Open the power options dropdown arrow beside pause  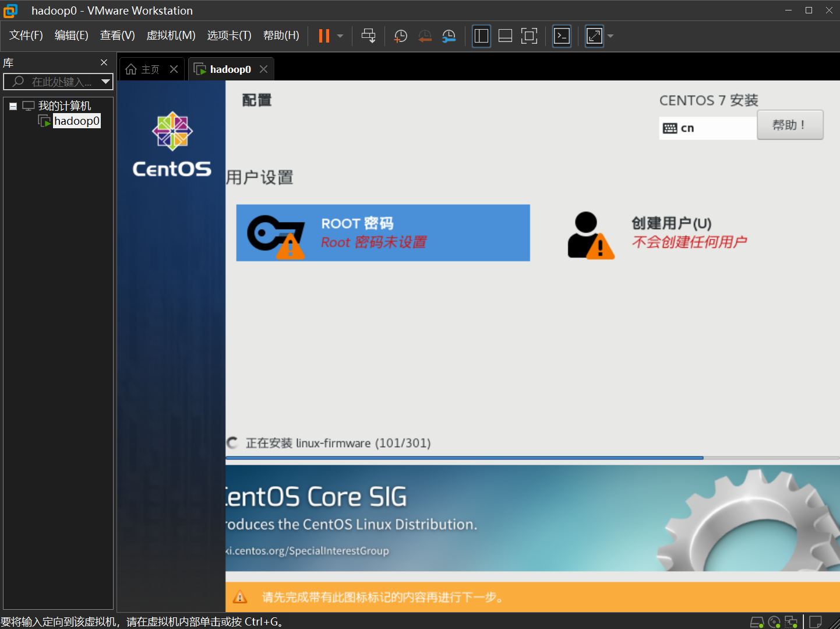pos(340,36)
